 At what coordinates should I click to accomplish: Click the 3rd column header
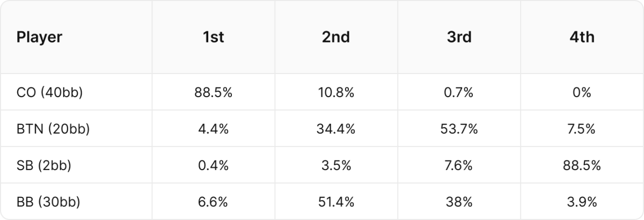(459, 37)
